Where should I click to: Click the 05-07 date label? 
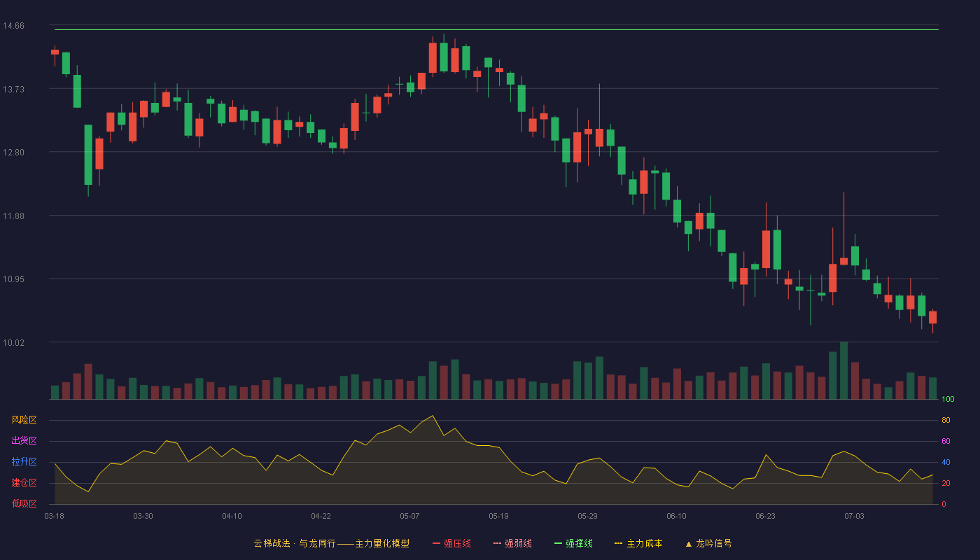(409, 516)
